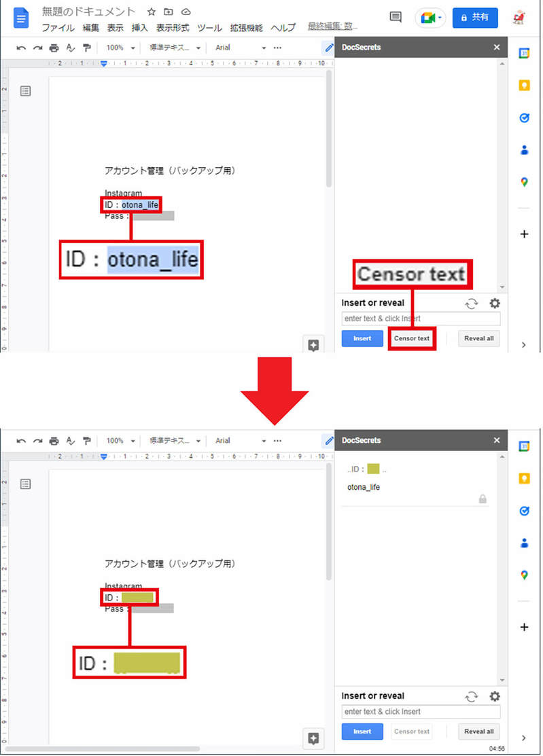Open the 表示形式 menu
The image size is (543, 756).
pyautogui.click(x=173, y=28)
